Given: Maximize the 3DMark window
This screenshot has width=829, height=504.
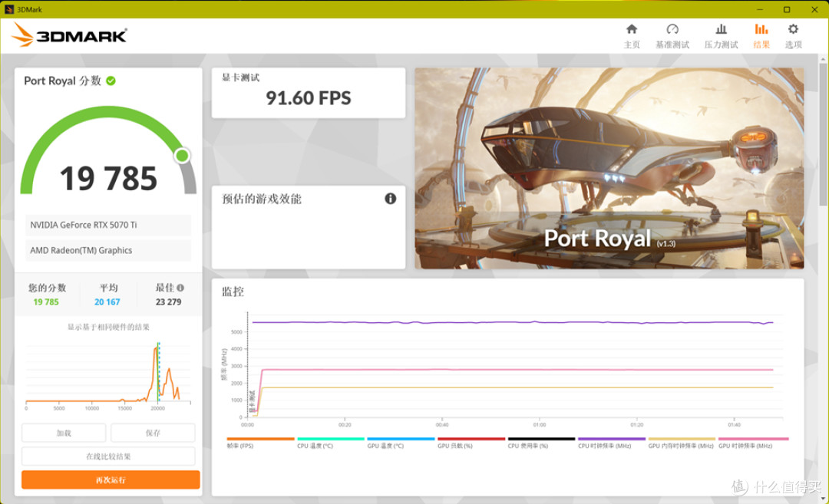Looking at the screenshot, I should (787, 9).
